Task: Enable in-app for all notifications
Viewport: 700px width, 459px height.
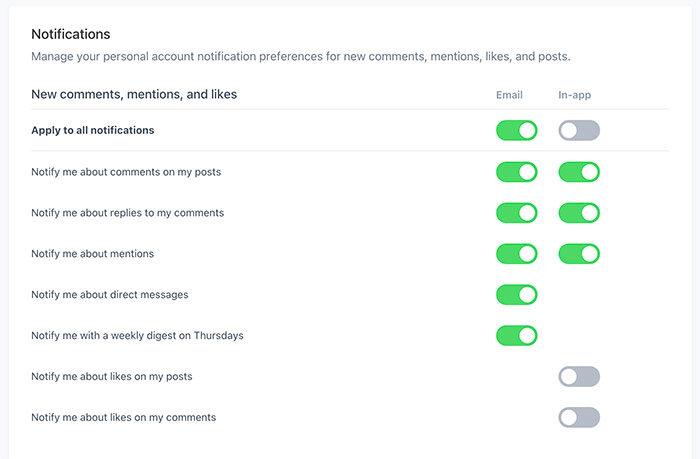Action: (579, 130)
